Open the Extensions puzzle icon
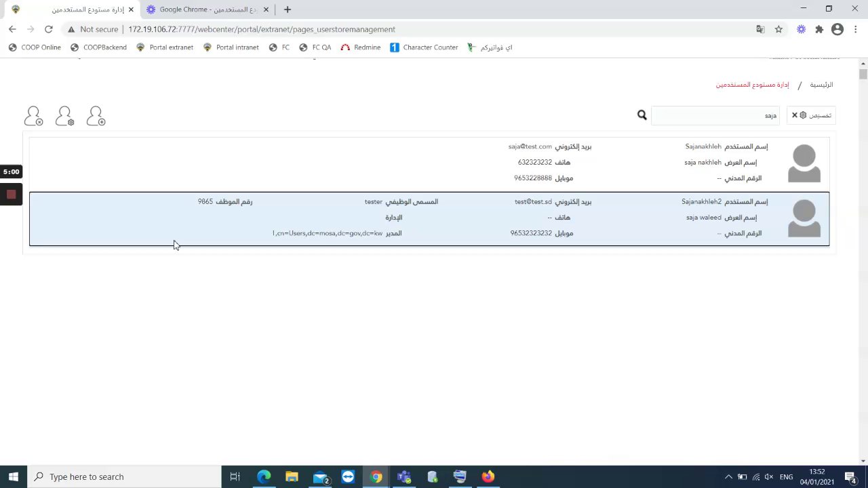The image size is (868, 488). [x=819, y=29]
